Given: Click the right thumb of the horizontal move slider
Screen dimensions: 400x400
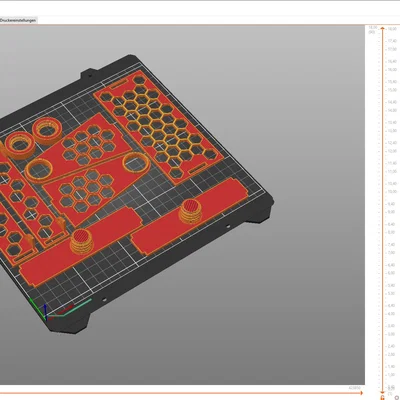Looking at the screenshot, I should [x=361, y=393].
